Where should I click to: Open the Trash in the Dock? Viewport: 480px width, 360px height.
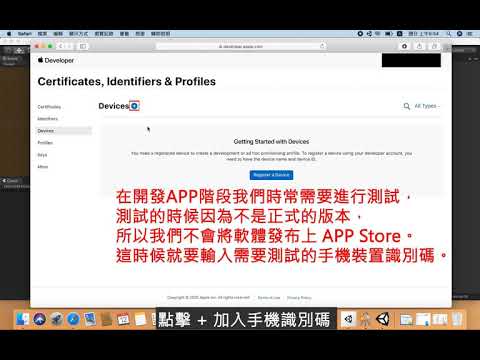[458, 319]
